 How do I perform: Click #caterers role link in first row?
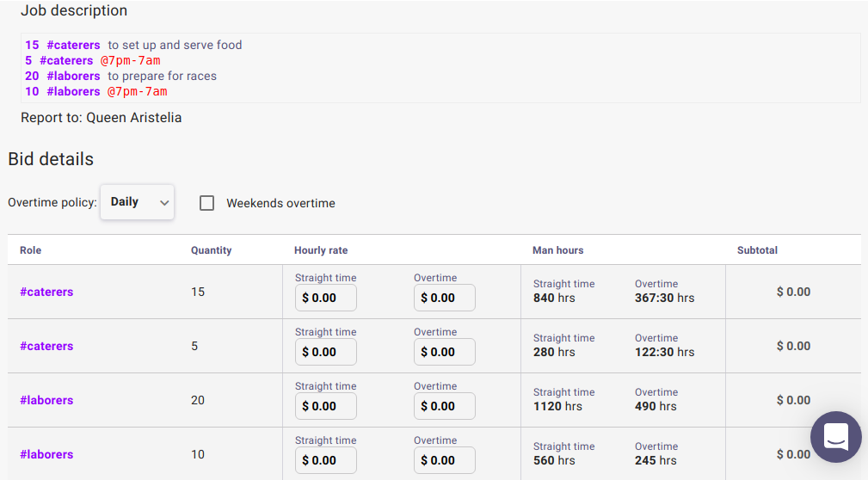[x=46, y=292]
